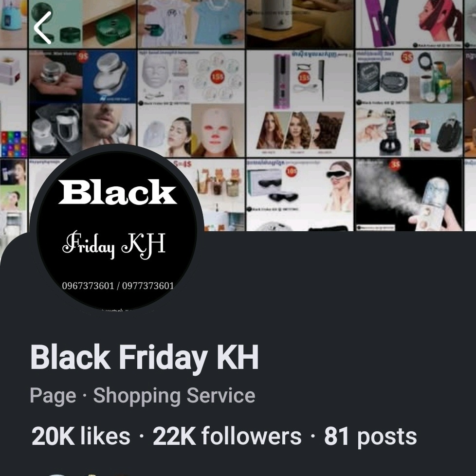Tap the back arrow icon
The image size is (476, 476).
(42, 28)
